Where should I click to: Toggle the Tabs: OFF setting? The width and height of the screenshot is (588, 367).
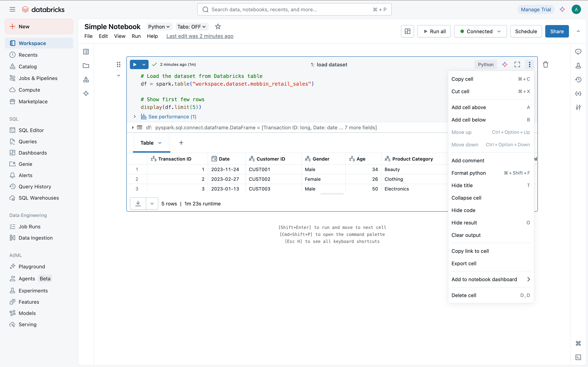192,27
